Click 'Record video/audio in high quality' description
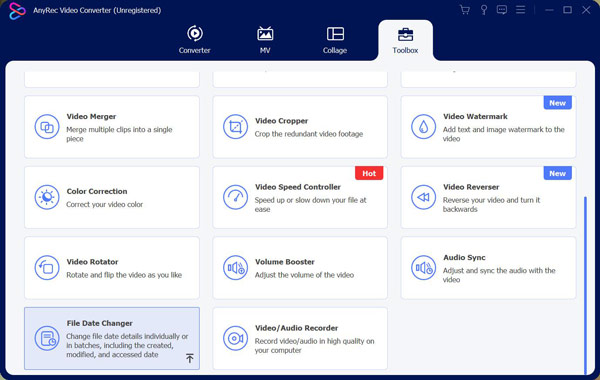600x380 pixels. point(315,346)
